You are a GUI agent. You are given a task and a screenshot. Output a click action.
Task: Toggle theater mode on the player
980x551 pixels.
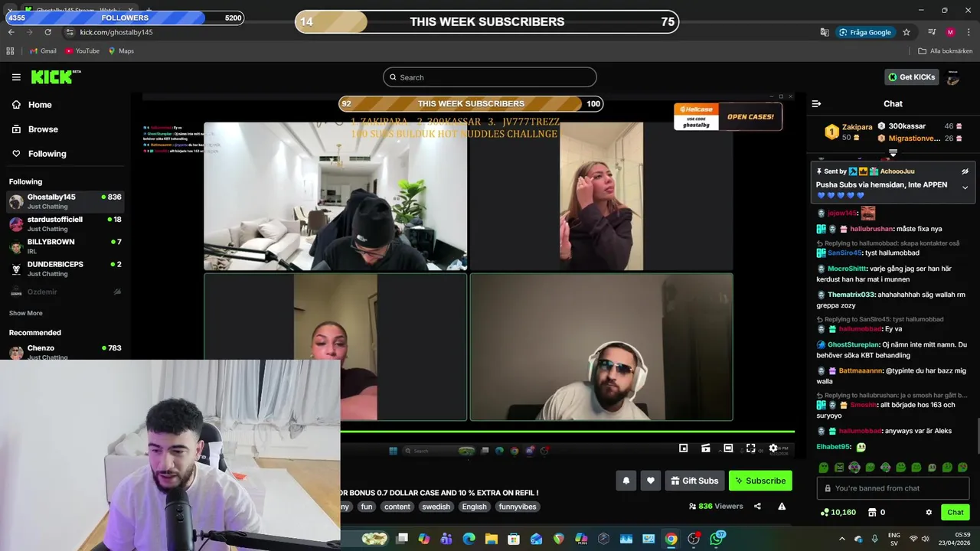click(728, 448)
